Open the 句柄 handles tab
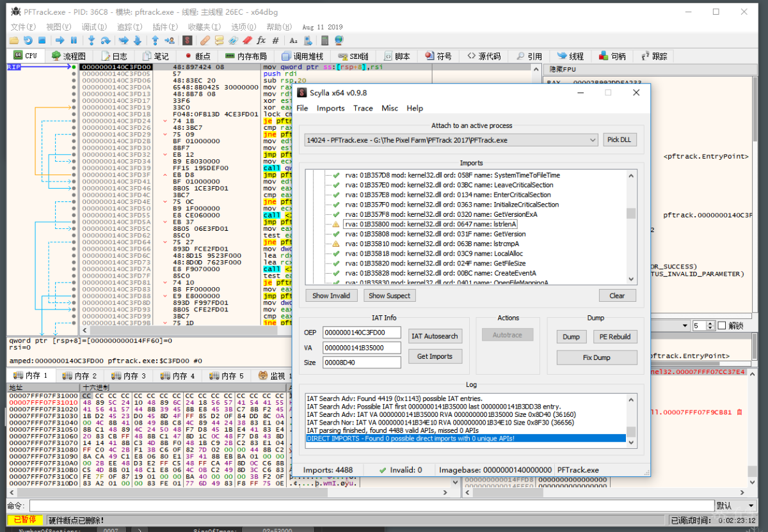Viewport: 768px width, 532px height. tap(613, 56)
